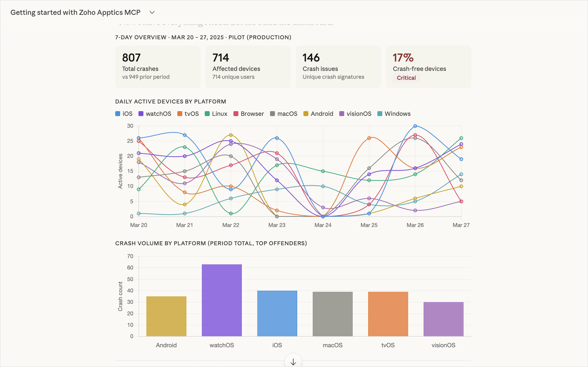Toggle the watchOS legend series

click(x=155, y=114)
